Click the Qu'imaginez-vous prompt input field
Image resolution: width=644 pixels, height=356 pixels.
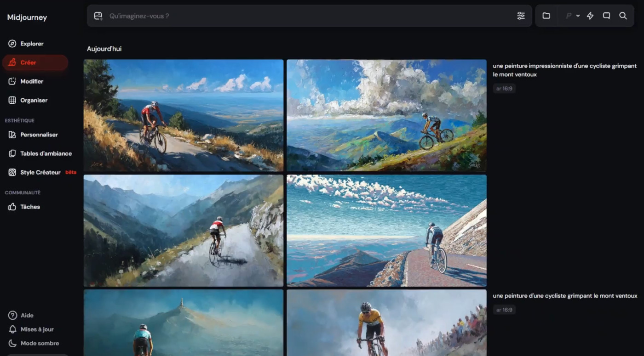click(304, 16)
